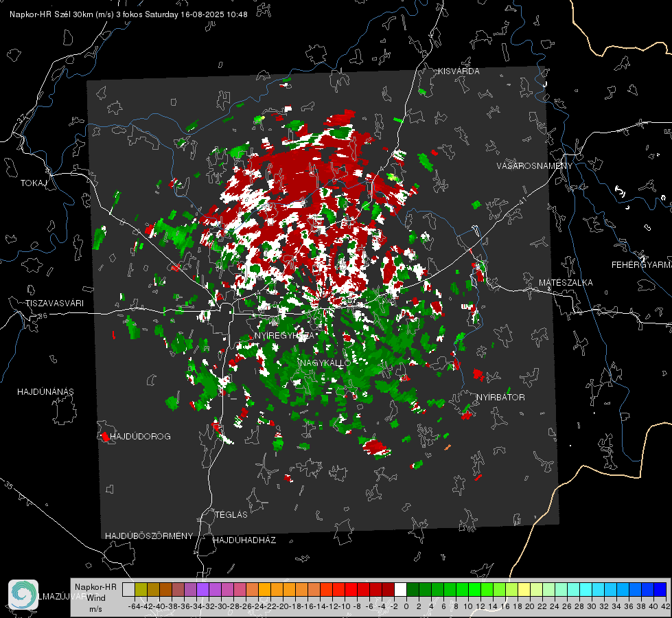Click the NAGYKÁLLÓ town label
This screenshot has height=618, width=672.
326,363
